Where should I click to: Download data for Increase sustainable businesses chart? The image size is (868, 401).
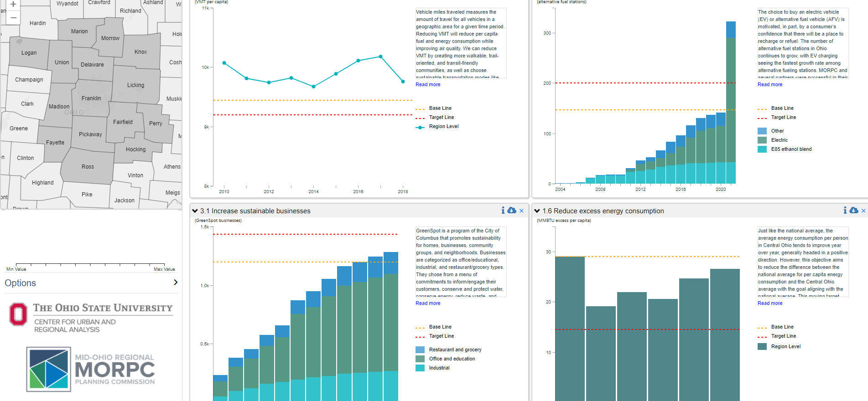[x=512, y=210]
